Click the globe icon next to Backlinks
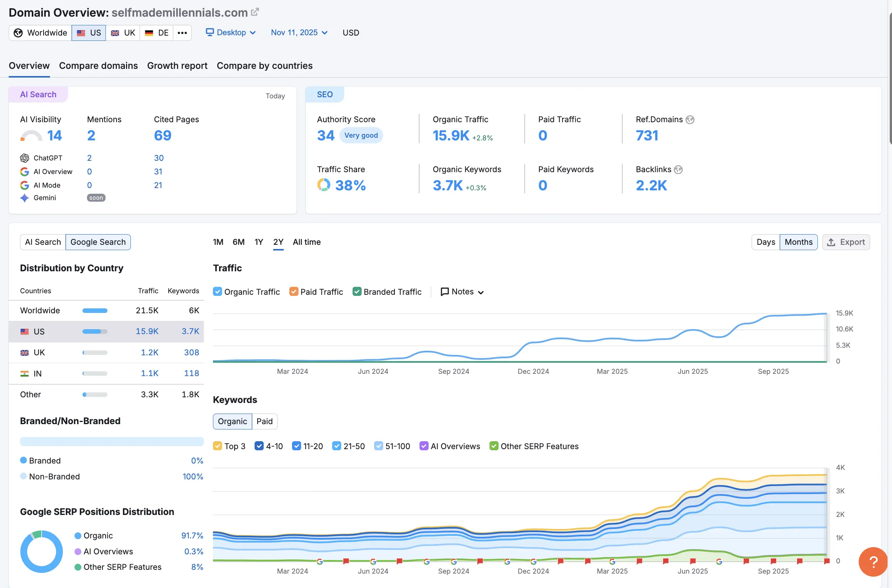892x588 pixels. (678, 170)
